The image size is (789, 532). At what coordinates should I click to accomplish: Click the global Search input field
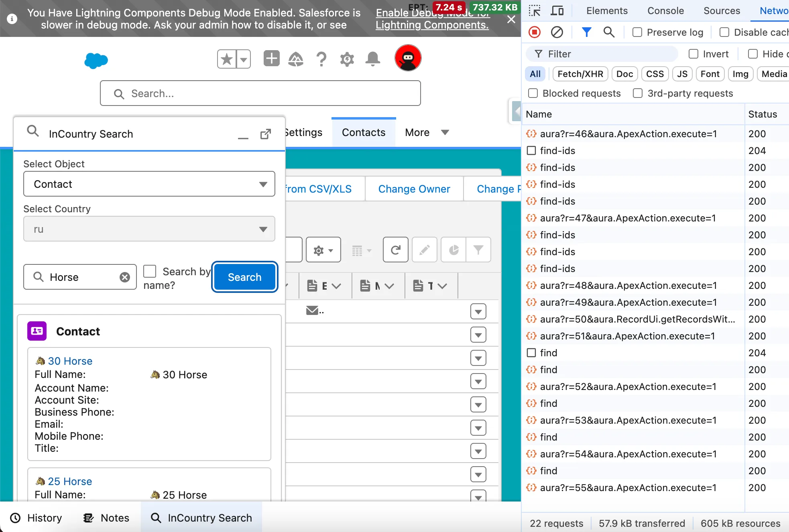pyautogui.click(x=260, y=93)
